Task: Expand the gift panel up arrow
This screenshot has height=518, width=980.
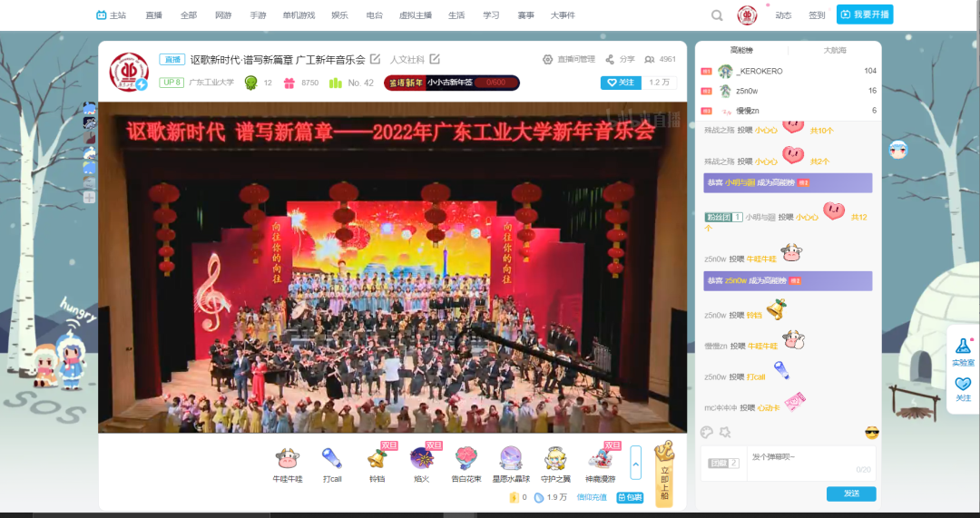Action: tap(635, 463)
